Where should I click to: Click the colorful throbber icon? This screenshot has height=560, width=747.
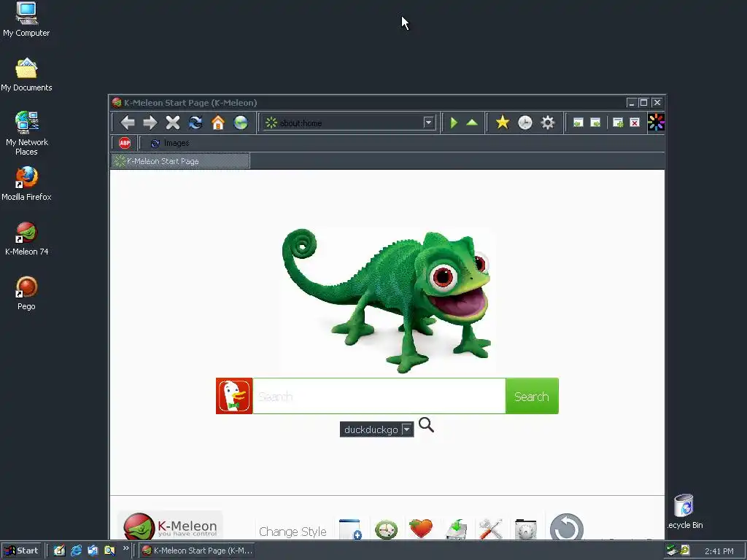(x=656, y=122)
